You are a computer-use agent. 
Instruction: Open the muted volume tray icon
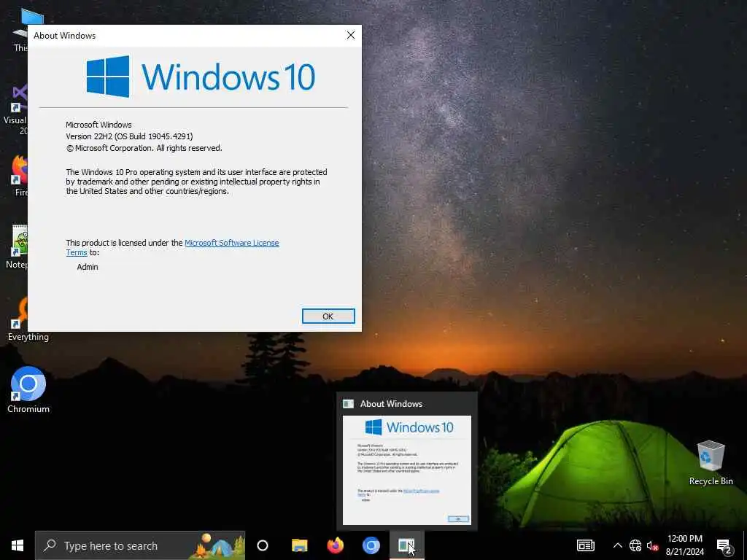click(x=652, y=545)
